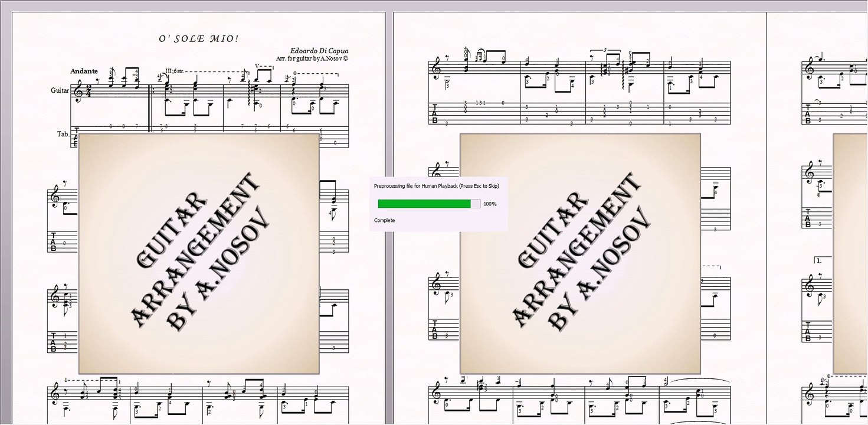Click the "Preprocessing file for Human Playback" message
The width and height of the screenshot is (868, 425).
coord(436,186)
